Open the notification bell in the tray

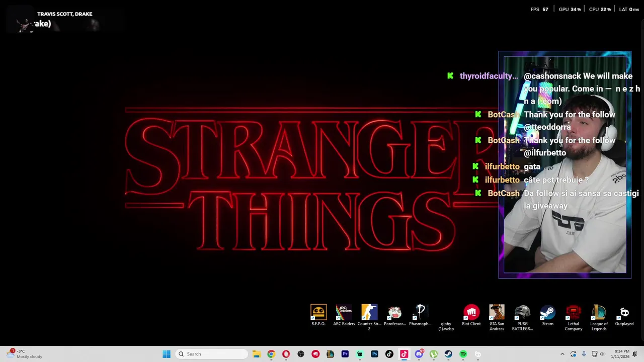[x=635, y=354]
